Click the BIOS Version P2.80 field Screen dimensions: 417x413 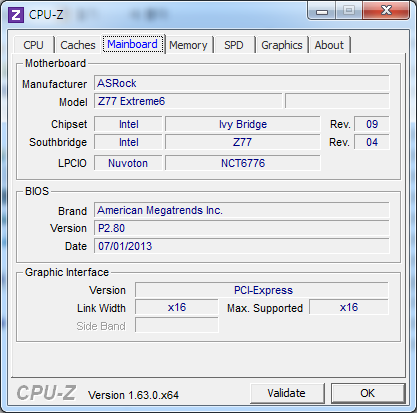click(241, 228)
